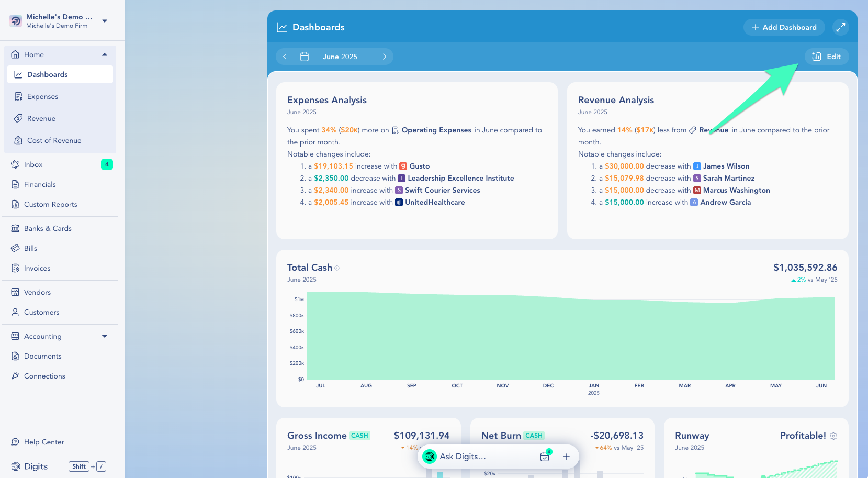This screenshot has width=868, height=478.
Task: Click the Total Cash info icon
Action: tap(337, 268)
